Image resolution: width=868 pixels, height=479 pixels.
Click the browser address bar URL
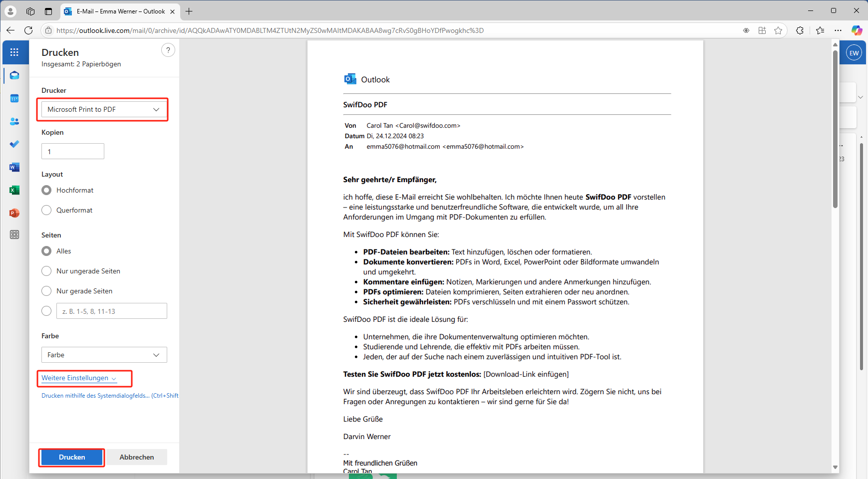[270, 30]
